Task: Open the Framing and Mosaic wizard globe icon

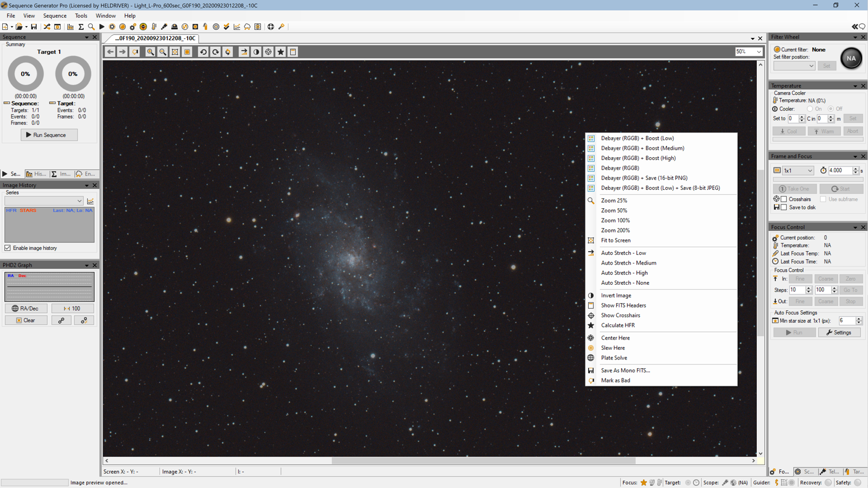Action: (x=271, y=27)
